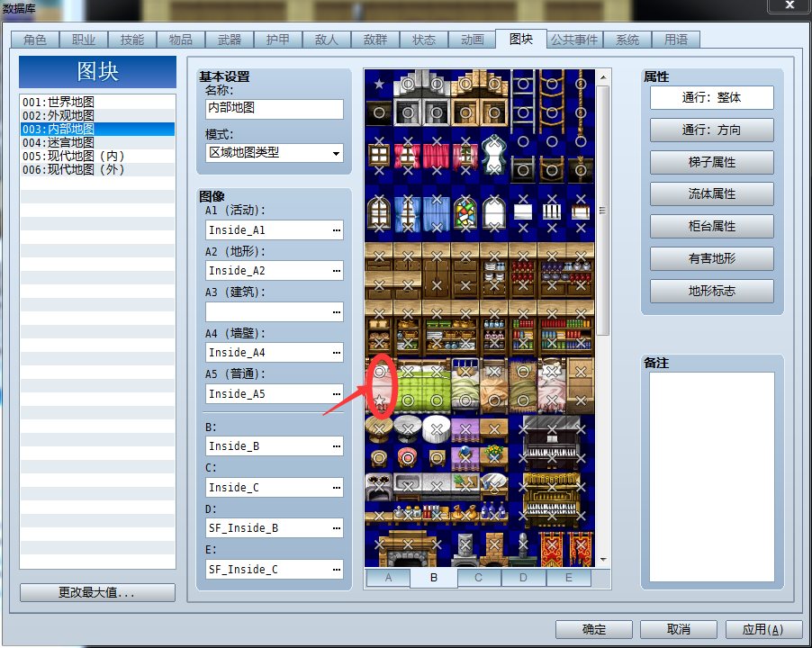Screen dimensions: 812x648
Task: Click into the 备注 notes box
Action: point(711,476)
